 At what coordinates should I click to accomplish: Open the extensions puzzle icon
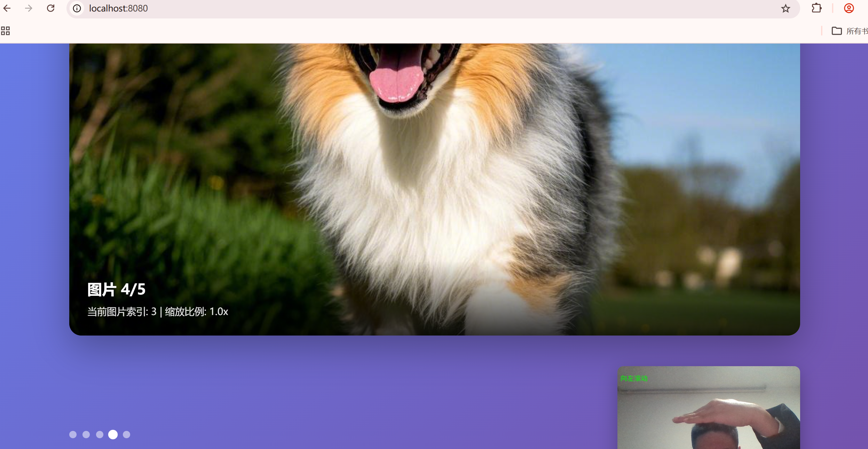tap(816, 8)
